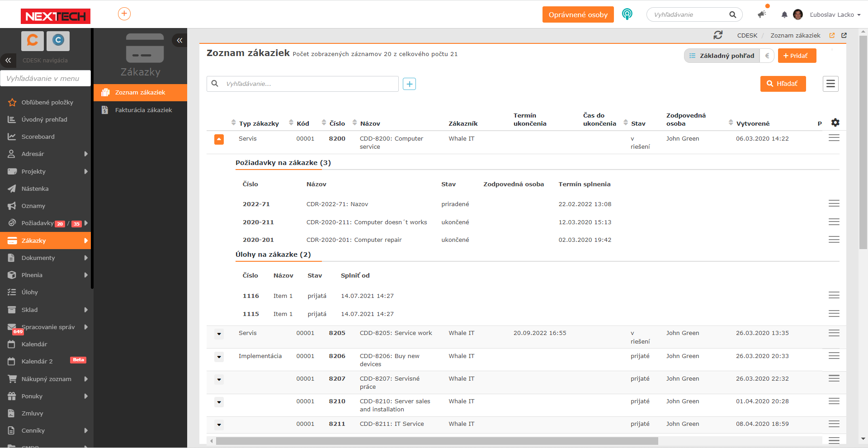
Task: Click the Oprávnené osoby button
Action: click(578, 14)
